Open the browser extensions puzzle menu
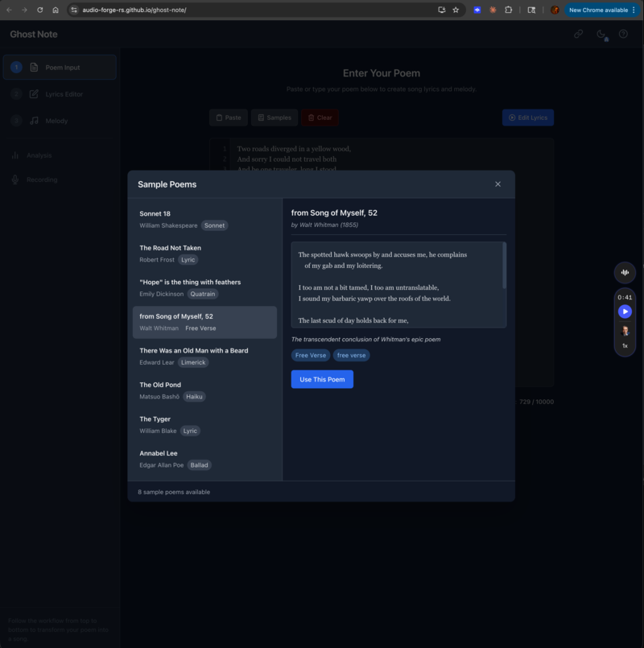 tap(510, 10)
